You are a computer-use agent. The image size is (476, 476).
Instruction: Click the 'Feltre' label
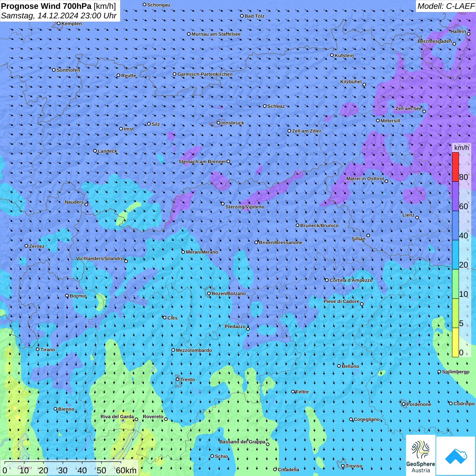click(x=302, y=392)
